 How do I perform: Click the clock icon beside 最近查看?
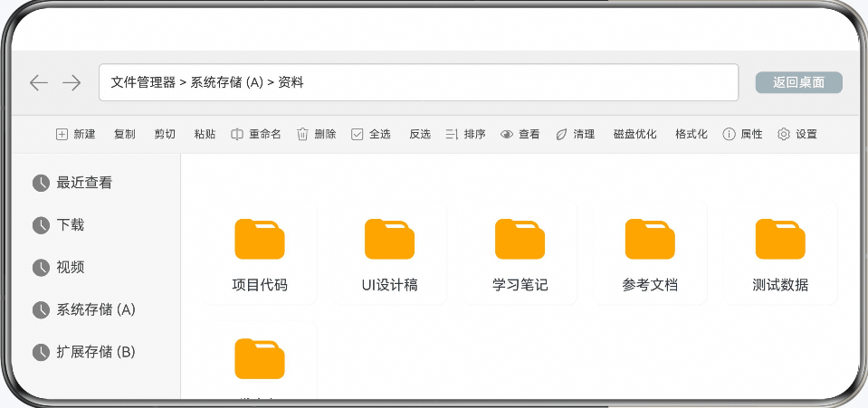pyautogui.click(x=41, y=184)
